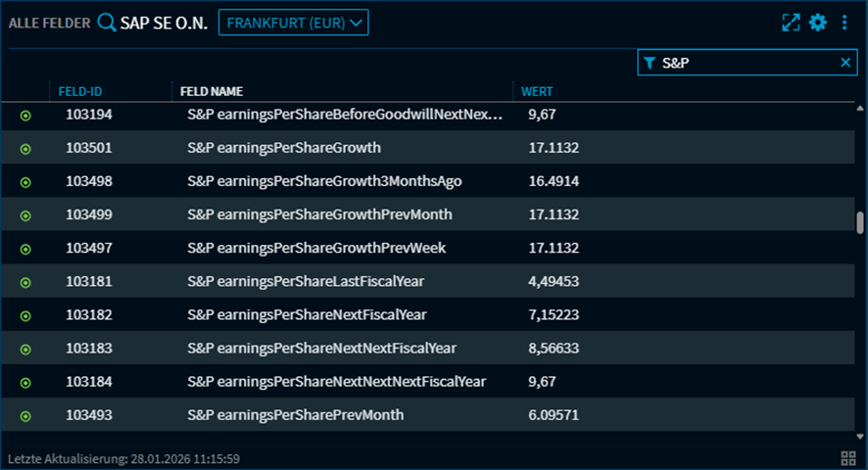The width and height of the screenshot is (868, 470).
Task: Open the settings gear icon
Action: coord(818,23)
